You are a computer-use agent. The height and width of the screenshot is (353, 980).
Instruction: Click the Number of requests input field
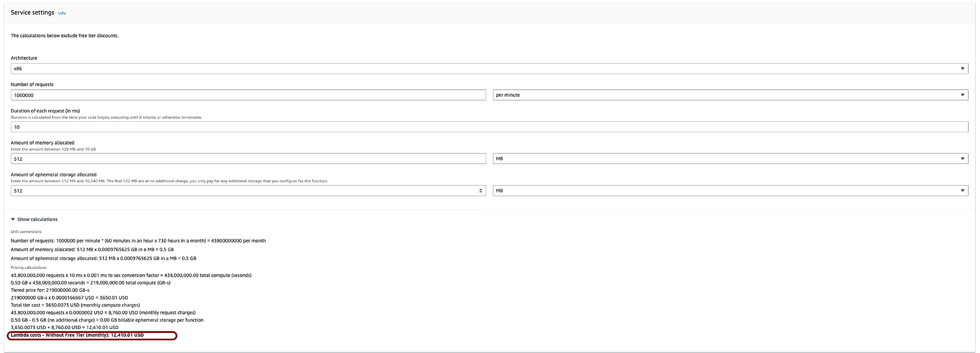coord(248,95)
